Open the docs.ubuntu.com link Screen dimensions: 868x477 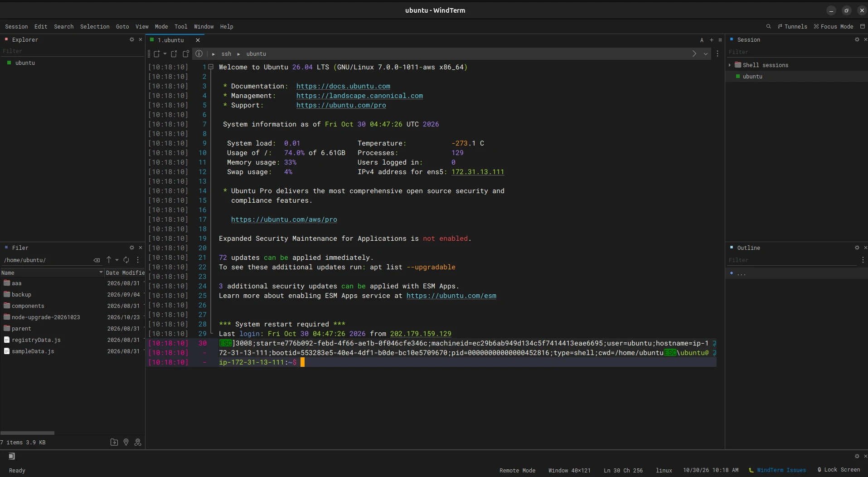click(343, 86)
